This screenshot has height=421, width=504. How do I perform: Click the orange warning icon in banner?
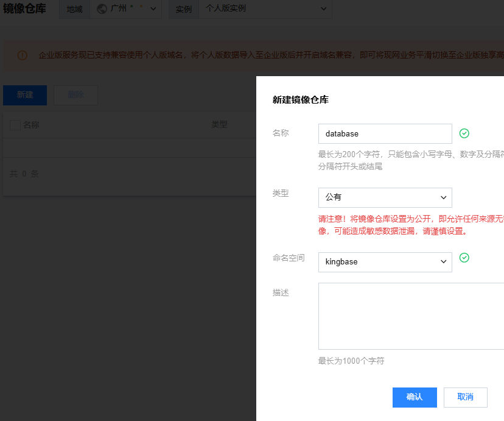click(23, 55)
